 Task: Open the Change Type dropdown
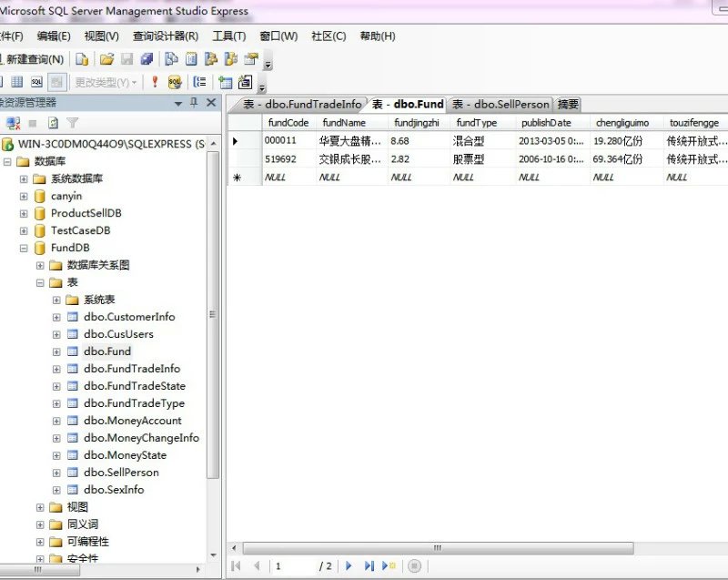coord(106,83)
